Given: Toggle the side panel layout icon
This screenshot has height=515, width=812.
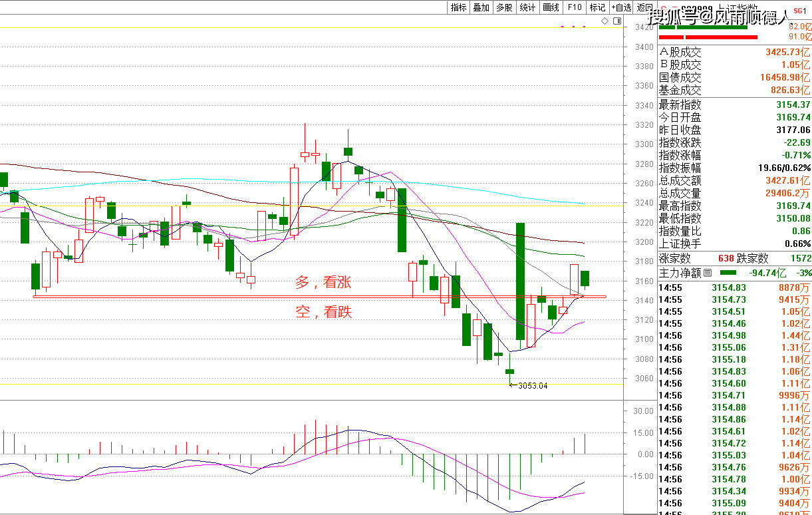Looking at the screenshot, I should click(617, 21).
